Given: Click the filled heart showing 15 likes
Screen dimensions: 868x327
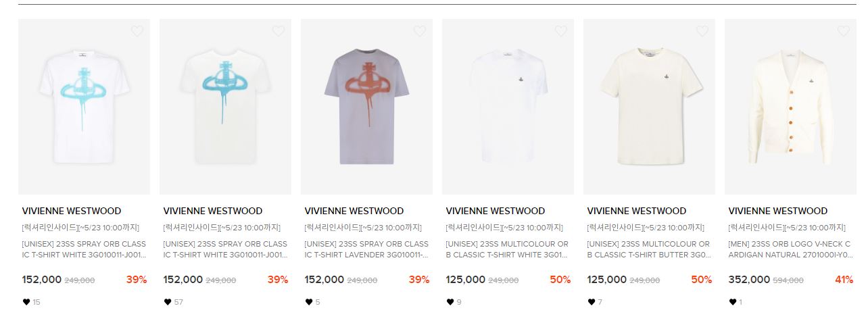Looking at the screenshot, I should point(26,302).
